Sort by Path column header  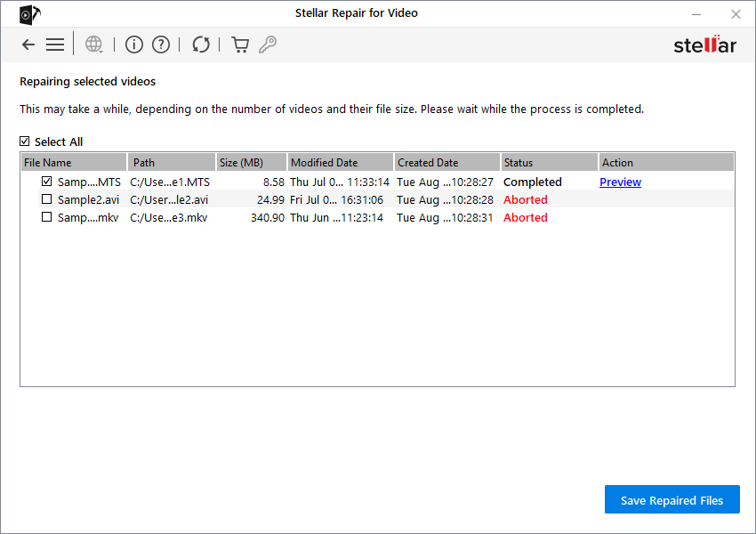pos(172,163)
